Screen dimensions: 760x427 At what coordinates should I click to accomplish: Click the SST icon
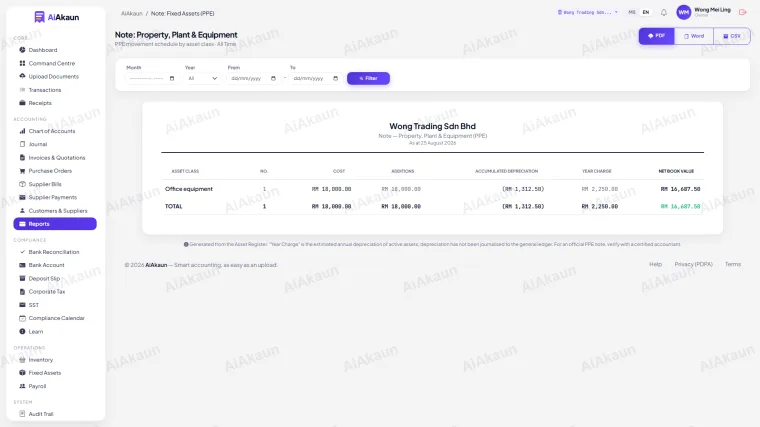[x=22, y=305]
